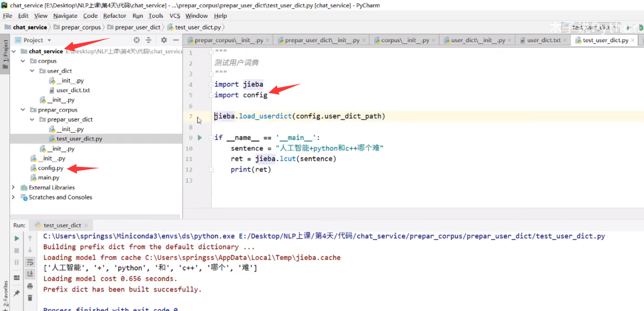Fold the imports block at line 4

coord(211,84)
